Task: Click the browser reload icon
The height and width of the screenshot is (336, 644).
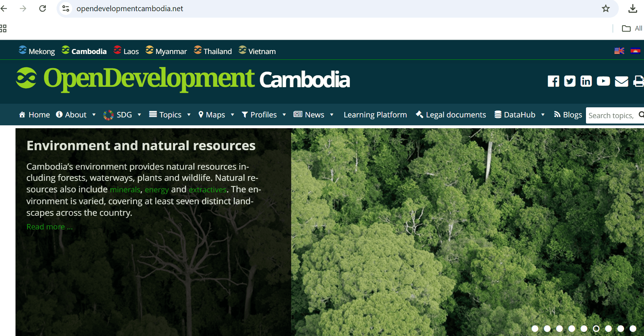Action: tap(43, 9)
